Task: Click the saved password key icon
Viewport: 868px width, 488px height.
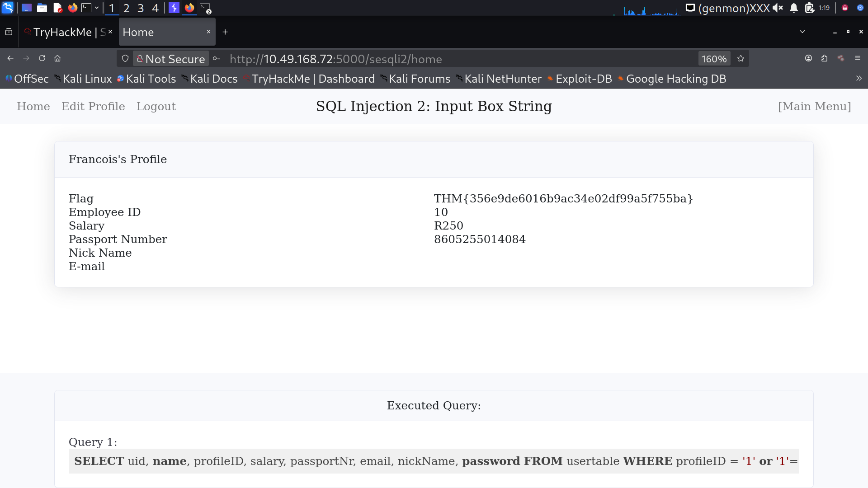Action: [217, 59]
